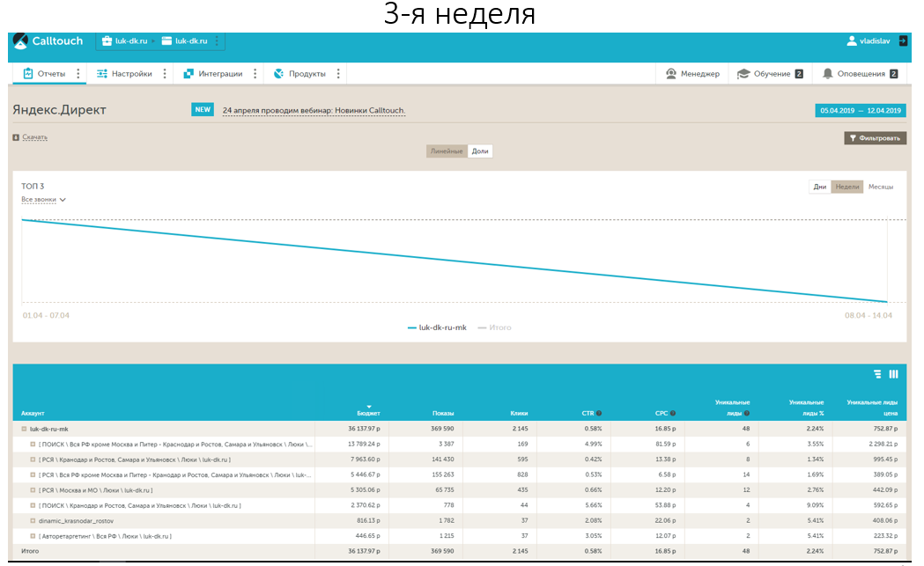Open the Интеграции menu
924x566 pixels.
coord(213,74)
